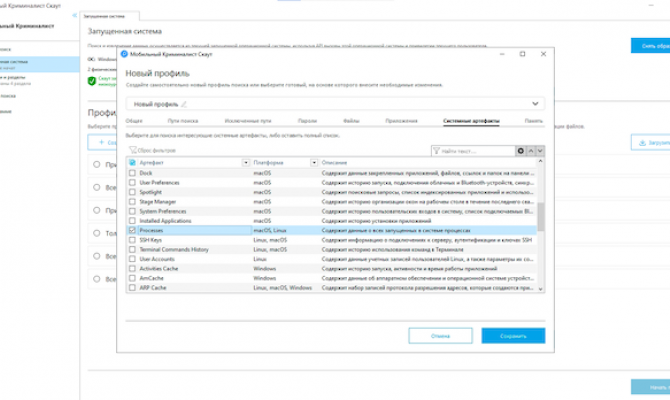Open the Артефакт column filter dropdown
The image size is (670, 400).
[x=246, y=162]
